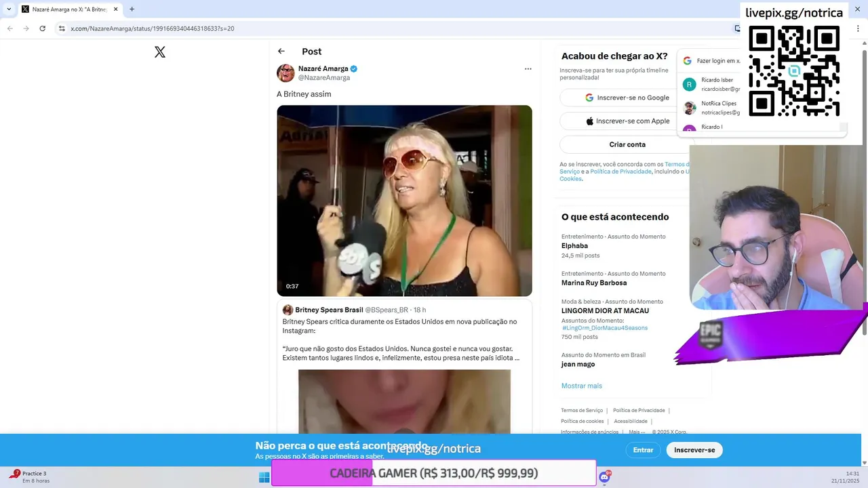Click the X logo in the sidebar

(160, 52)
